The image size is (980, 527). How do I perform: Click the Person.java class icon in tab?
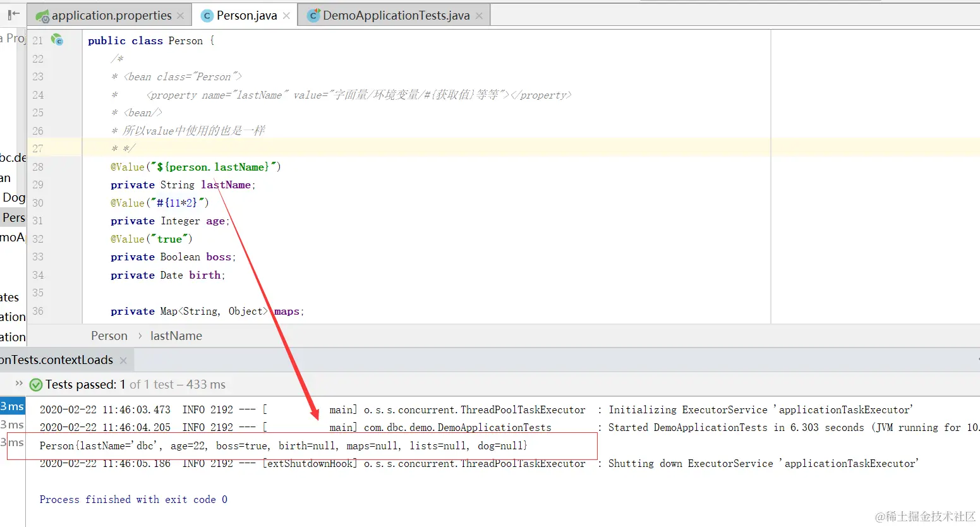coord(207,16)
